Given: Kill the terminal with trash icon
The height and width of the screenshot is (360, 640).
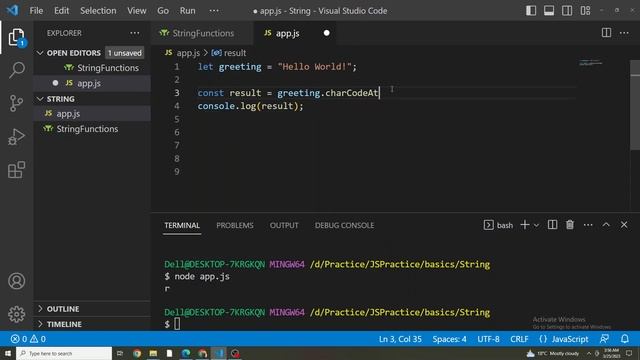Looking at the screenshot, I should pyautogui.click(x=570, y=225).
